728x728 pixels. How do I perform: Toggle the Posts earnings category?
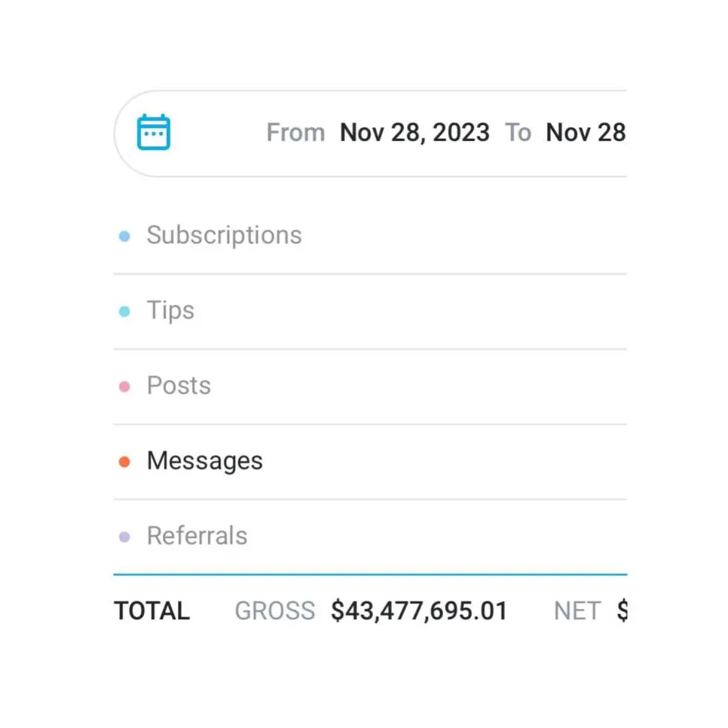179,386
